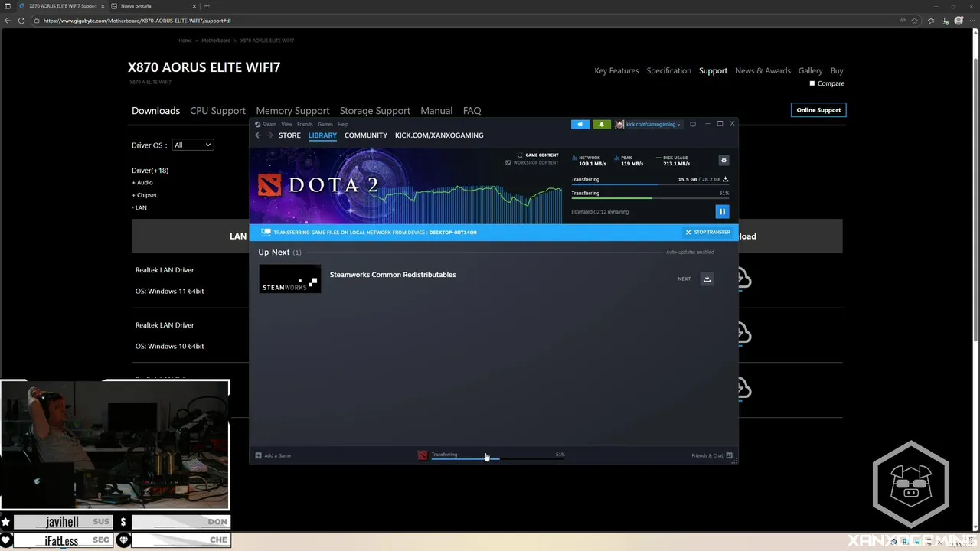Open Storage Support section
Image resolution: width=980 pixels, height=551 pixels.
coord(375,111)
